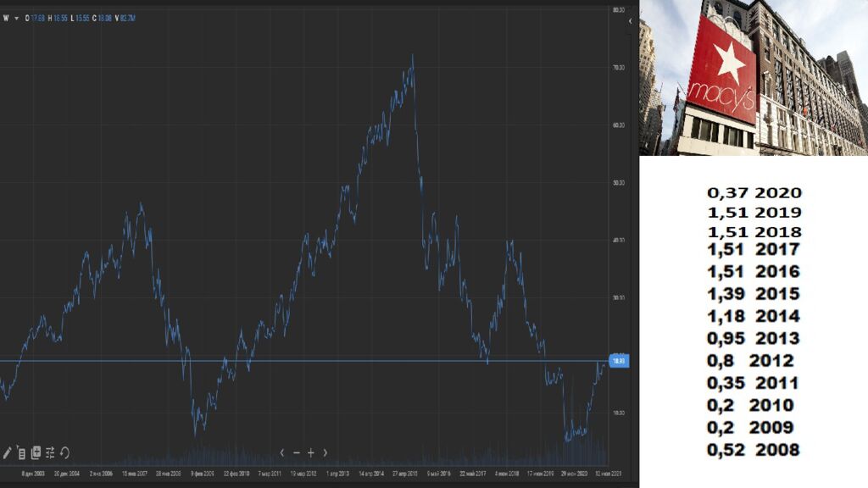
Task: Collapse the side panel using top-right chevron
Action: [630, 20]
